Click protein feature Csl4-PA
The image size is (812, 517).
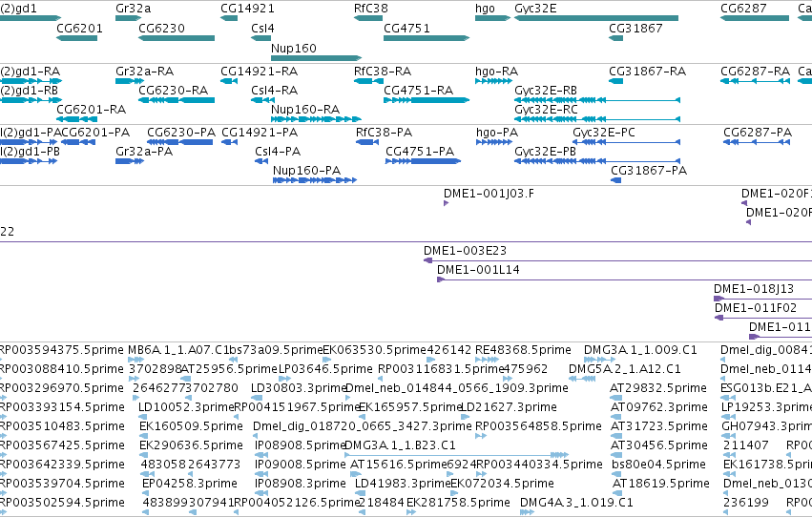261,161
